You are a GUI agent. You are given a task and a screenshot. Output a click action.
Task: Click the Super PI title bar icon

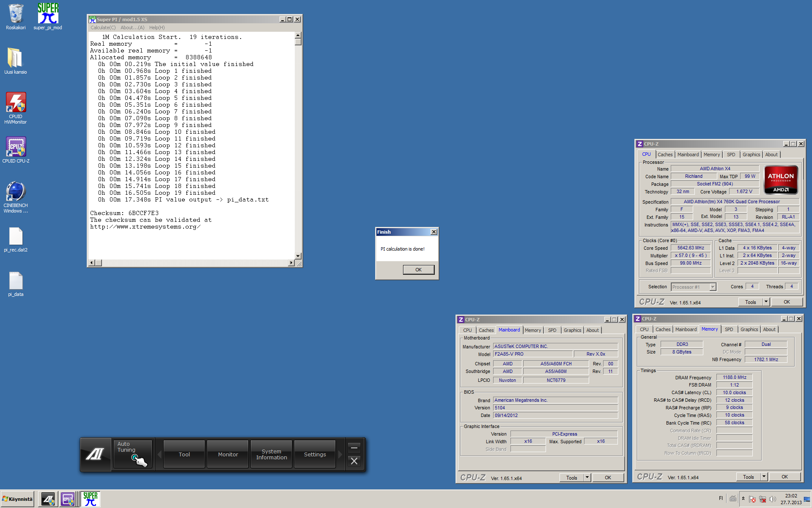(92, 19)
